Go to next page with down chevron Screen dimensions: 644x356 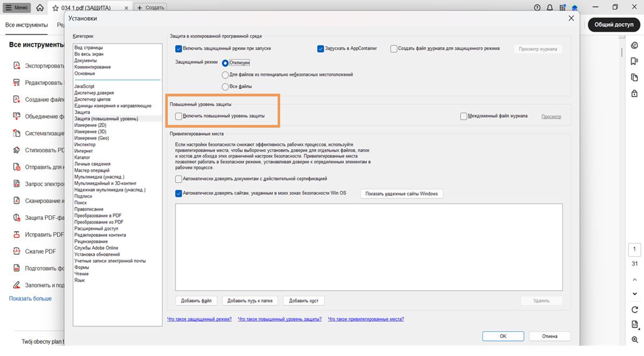coord(634,294)
